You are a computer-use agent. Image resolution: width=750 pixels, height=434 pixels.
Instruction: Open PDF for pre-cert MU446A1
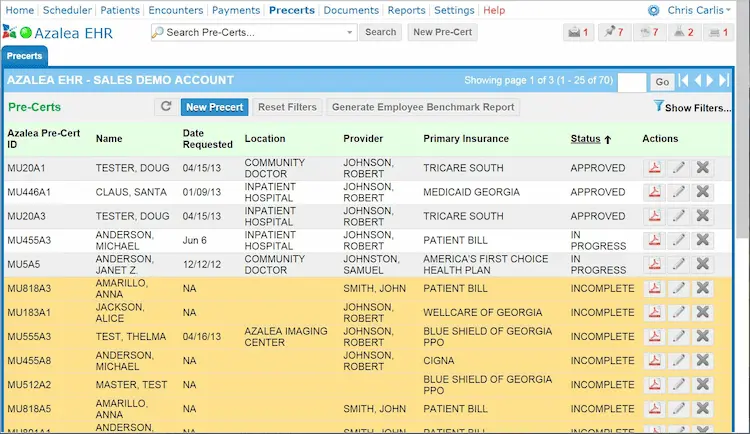654,192
